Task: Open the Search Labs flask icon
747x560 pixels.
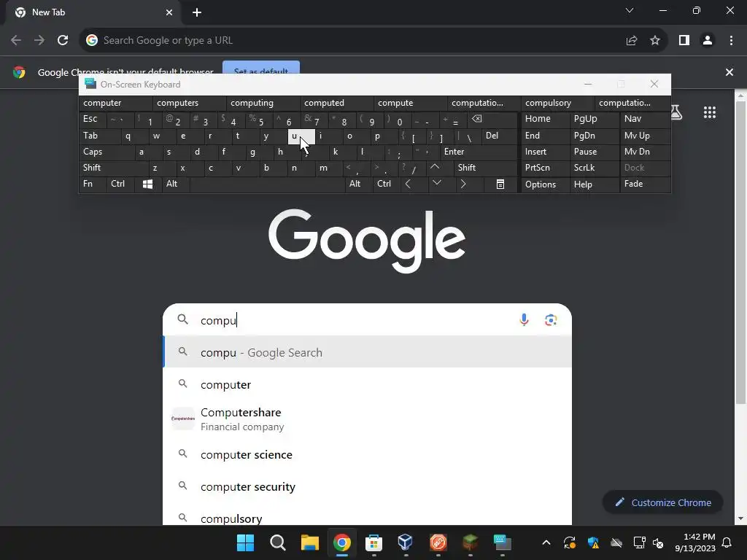Action: click(x=676, y=112)
